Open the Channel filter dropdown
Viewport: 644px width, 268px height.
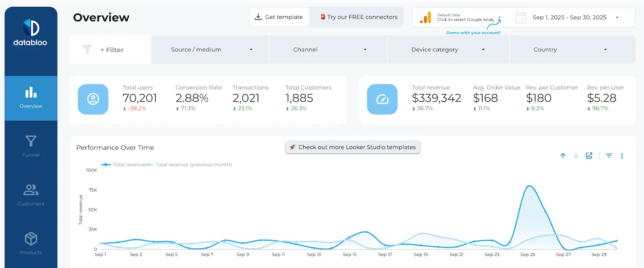click(328, 49)
